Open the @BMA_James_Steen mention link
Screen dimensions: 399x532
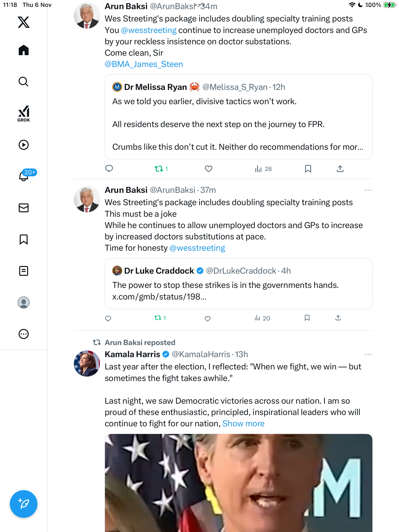pyautogui.click(x=144, y=64)
